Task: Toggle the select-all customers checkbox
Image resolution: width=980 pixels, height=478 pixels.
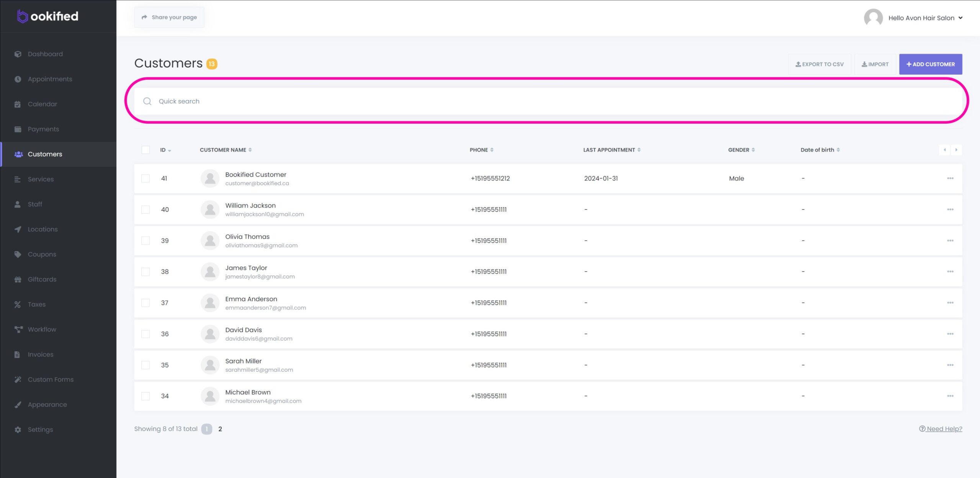Action: (145, 150)
